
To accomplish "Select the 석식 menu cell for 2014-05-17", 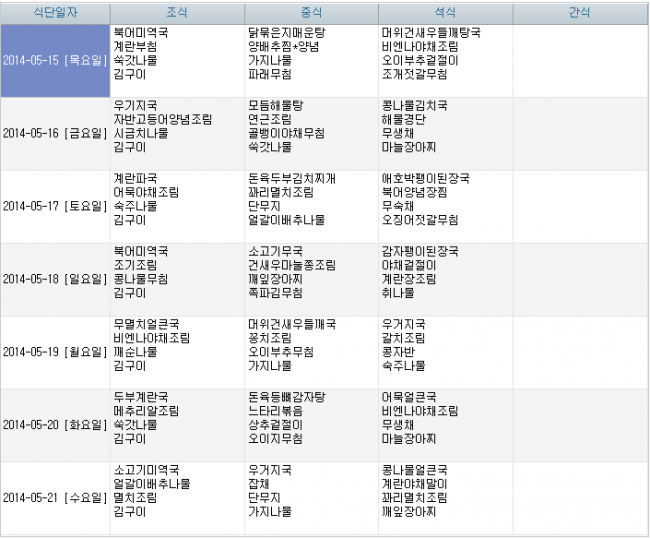I will pos(445,206).
